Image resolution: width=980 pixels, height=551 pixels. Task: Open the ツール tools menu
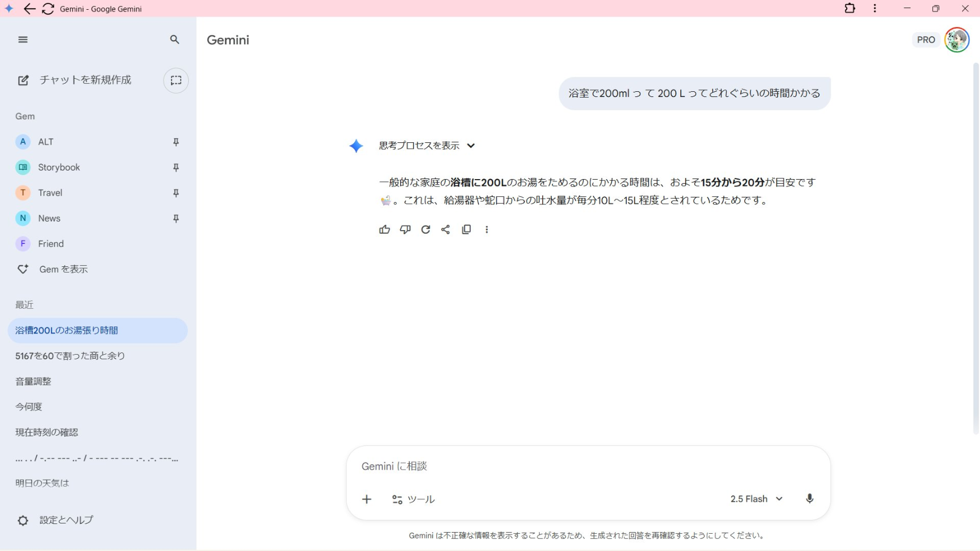point(413,499)
